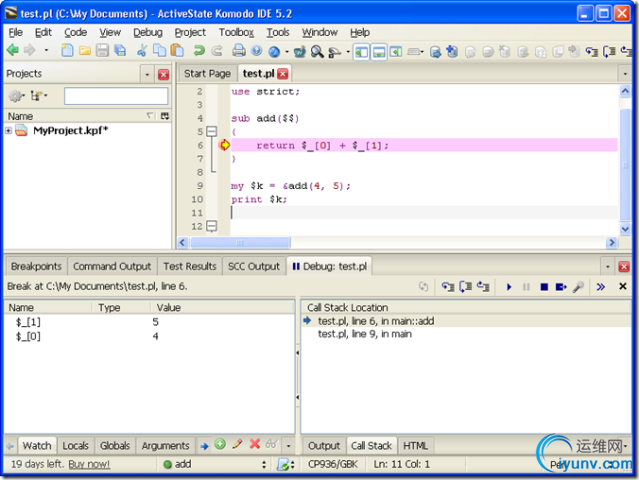This screenshot has height=480, width=639.
Task: Click the Find magnifying glass icon
Action: coord(317,51)
